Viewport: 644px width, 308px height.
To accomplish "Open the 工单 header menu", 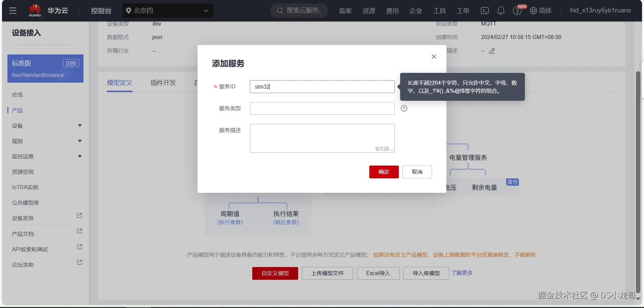I will [463, 11].
